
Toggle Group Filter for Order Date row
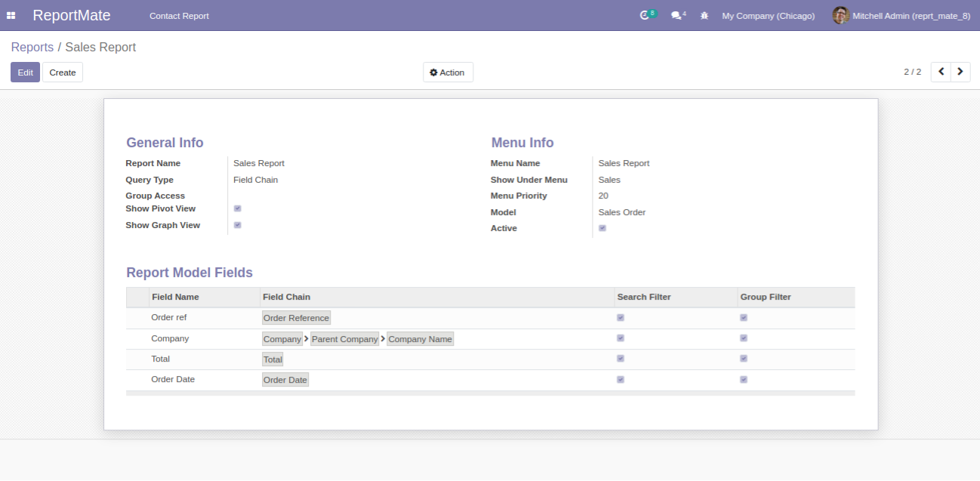744,380
